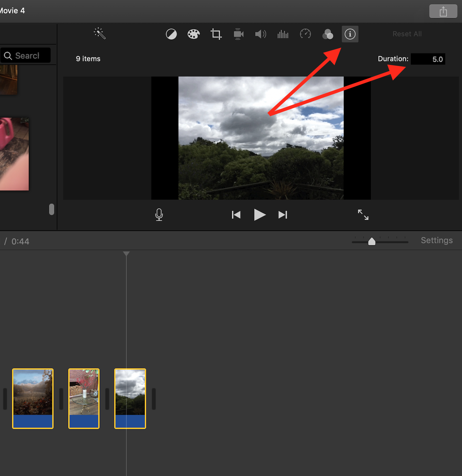Select the autumn landscape clip in timeline

[x=33, y=399]
